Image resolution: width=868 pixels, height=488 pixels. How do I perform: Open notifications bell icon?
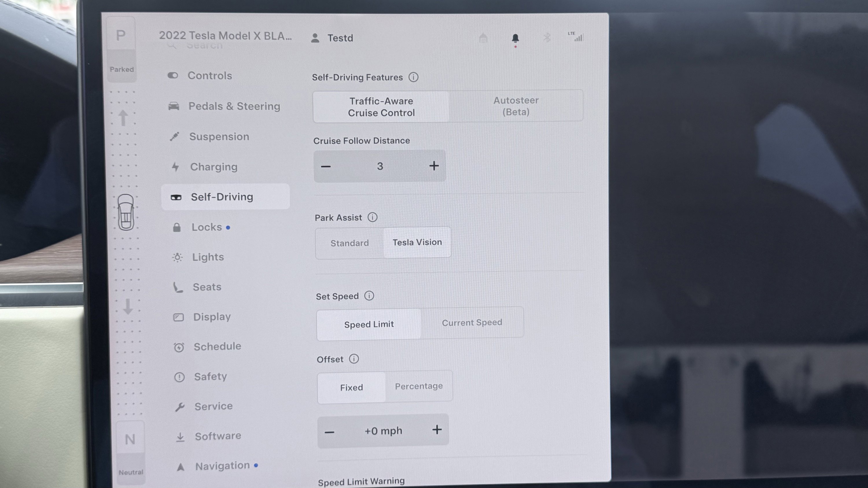point(515,38)
